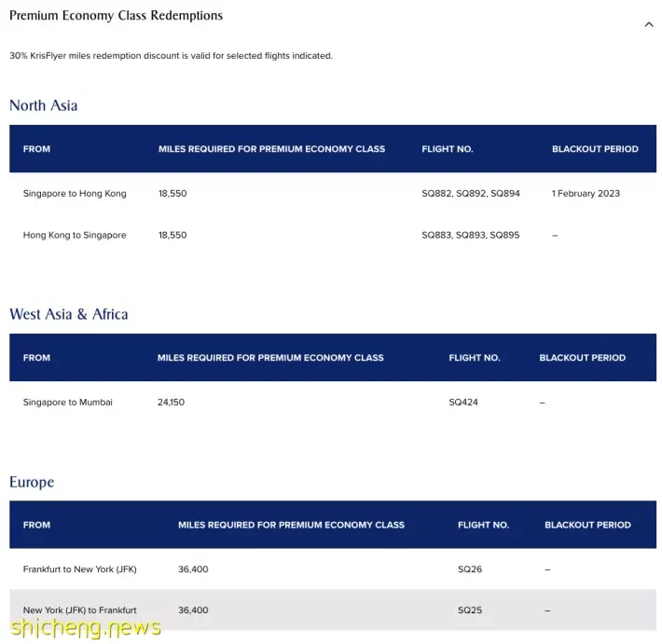The height and width of the screenshot is (644, 662).
Task: Click FROM header in North Asia table
Action: (36, 149)
